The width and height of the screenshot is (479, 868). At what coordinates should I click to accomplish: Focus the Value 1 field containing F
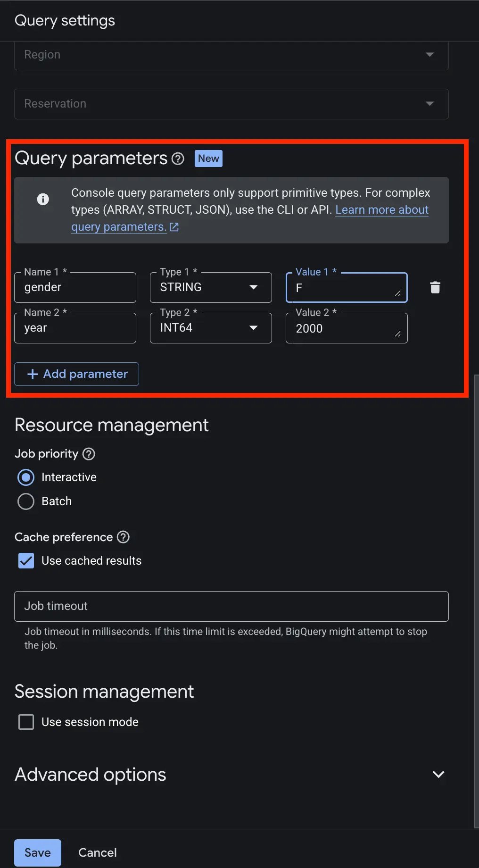point(347,287)
